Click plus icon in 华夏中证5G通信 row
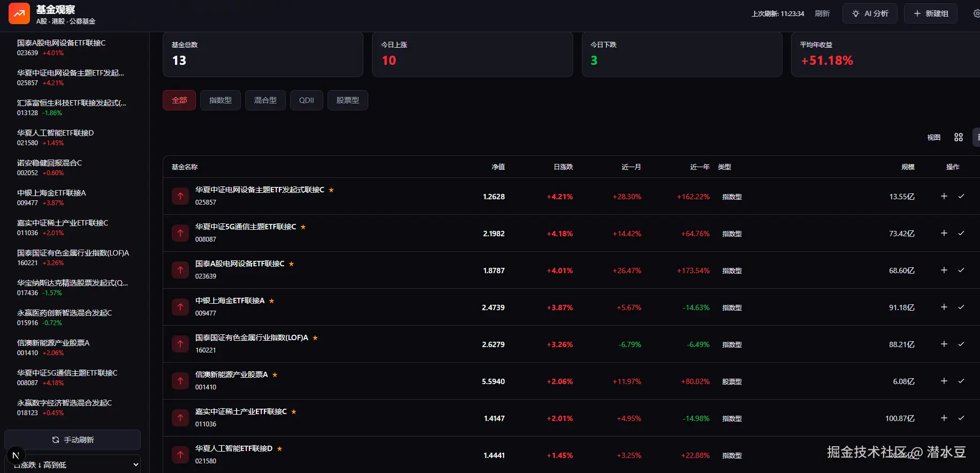This screenshot has height=473, width=980. [x=944, y=234]
